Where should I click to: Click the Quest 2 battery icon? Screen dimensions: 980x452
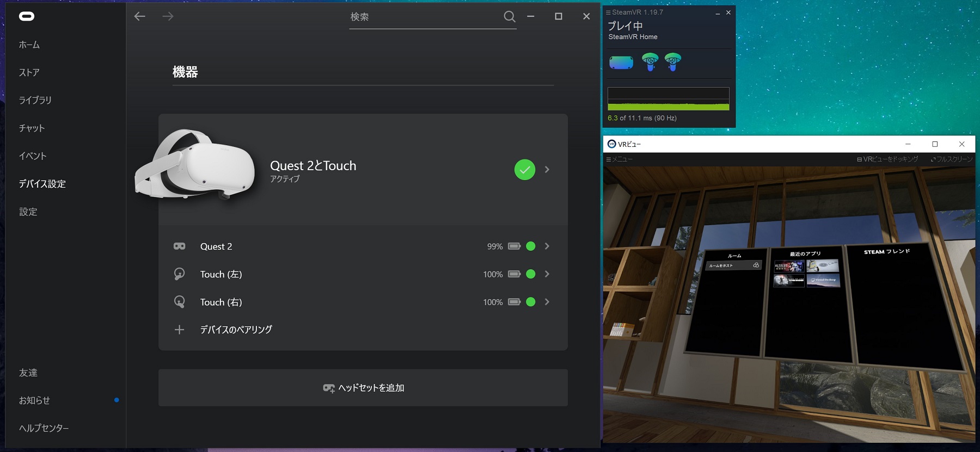click(x=514, y=246)
